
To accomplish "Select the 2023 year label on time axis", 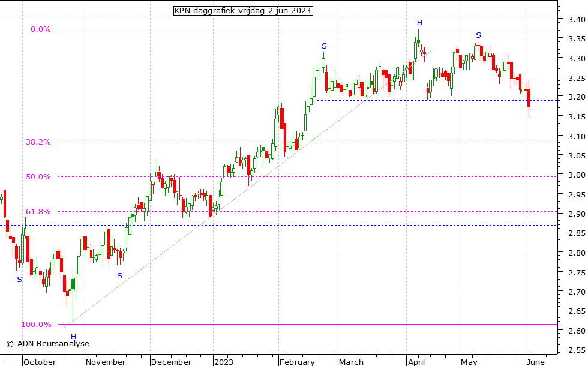I will pyautogui.click(x=223, y=362).
